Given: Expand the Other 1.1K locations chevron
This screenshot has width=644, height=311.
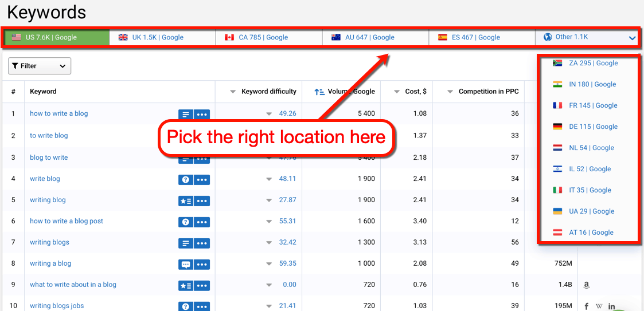Looking at the screenshot, I should pyautogui.click(x=632, y=38).
